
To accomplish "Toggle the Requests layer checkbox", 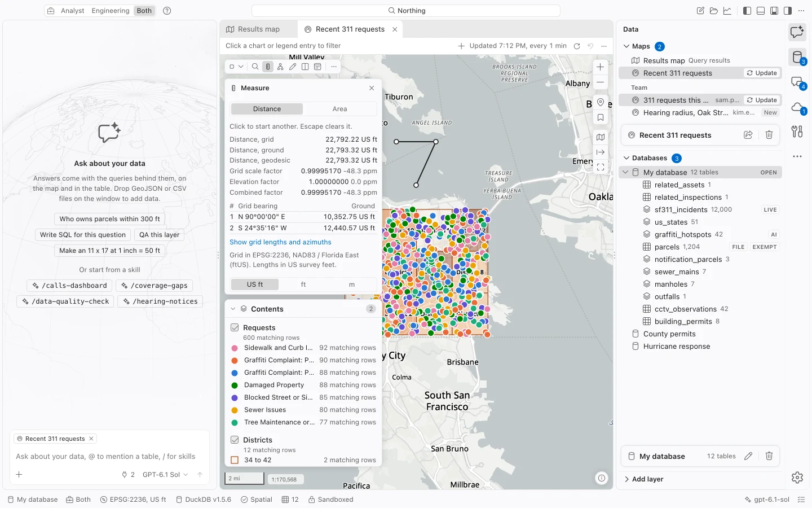I will pyautogui.click(x=235, y=327).
